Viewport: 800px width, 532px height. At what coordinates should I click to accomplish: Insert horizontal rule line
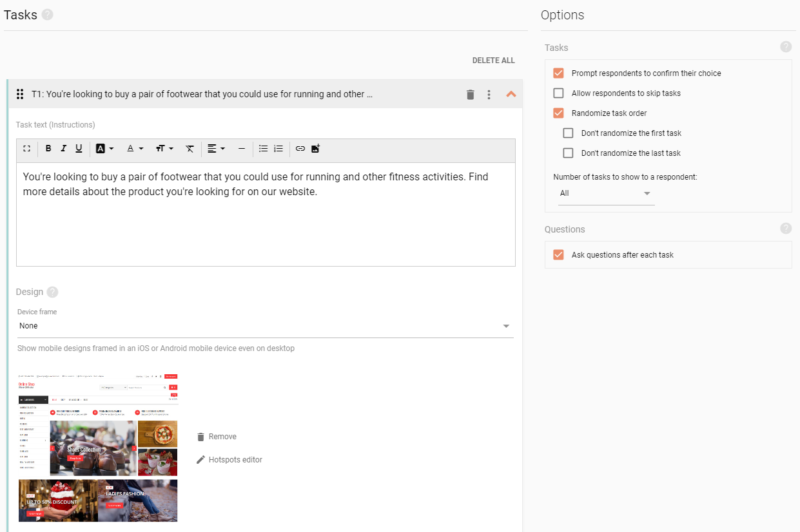[x=242, y=149]
